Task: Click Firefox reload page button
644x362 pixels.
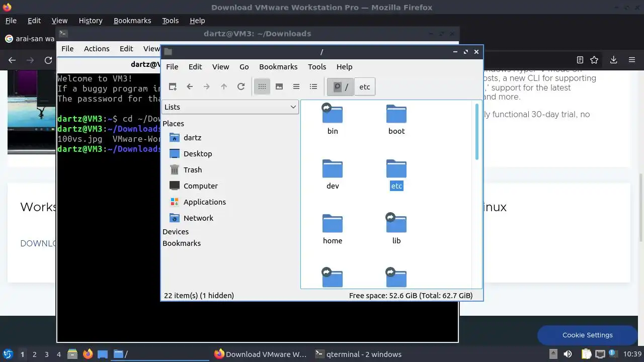Action: tap(48, 60)
